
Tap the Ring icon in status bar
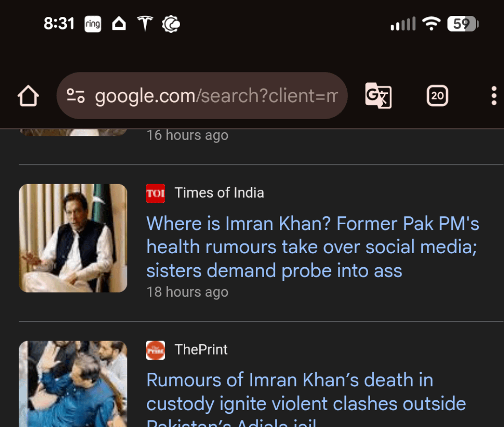pos(93,24)
